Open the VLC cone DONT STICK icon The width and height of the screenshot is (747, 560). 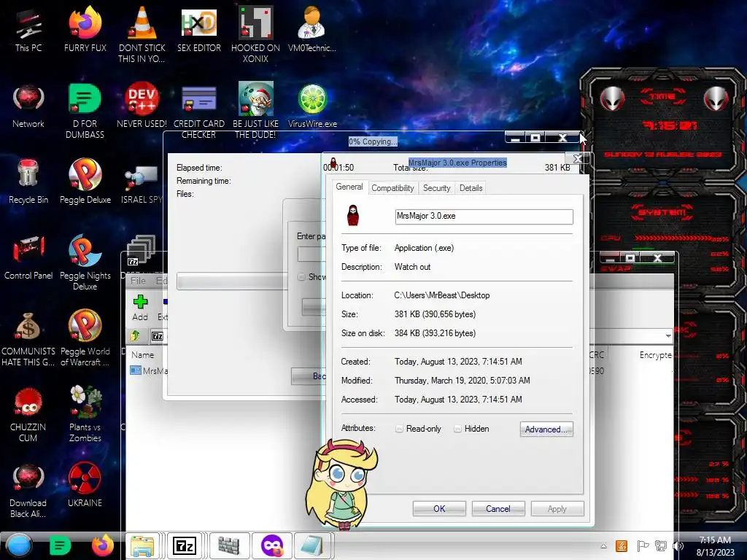[x=142, y=36]
